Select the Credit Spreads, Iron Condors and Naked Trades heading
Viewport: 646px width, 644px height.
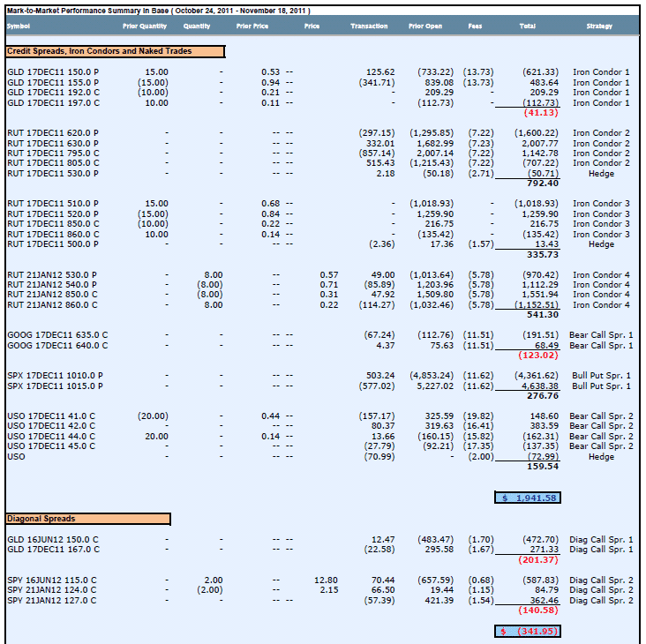point(116,51)
